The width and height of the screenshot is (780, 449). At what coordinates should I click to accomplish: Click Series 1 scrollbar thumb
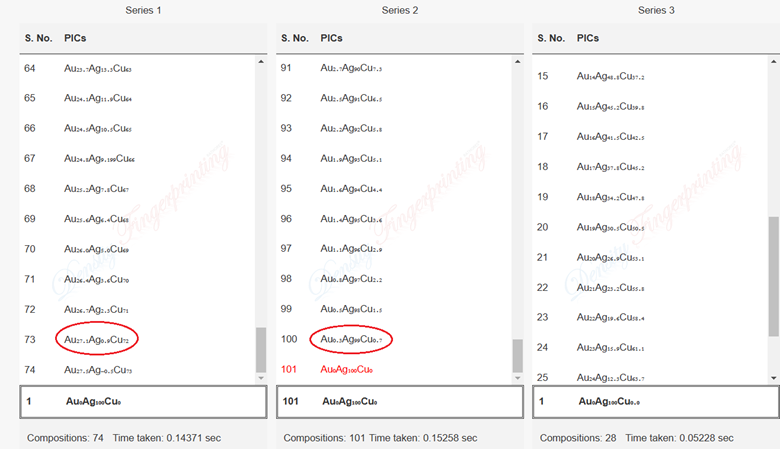(x=262, y=349)
